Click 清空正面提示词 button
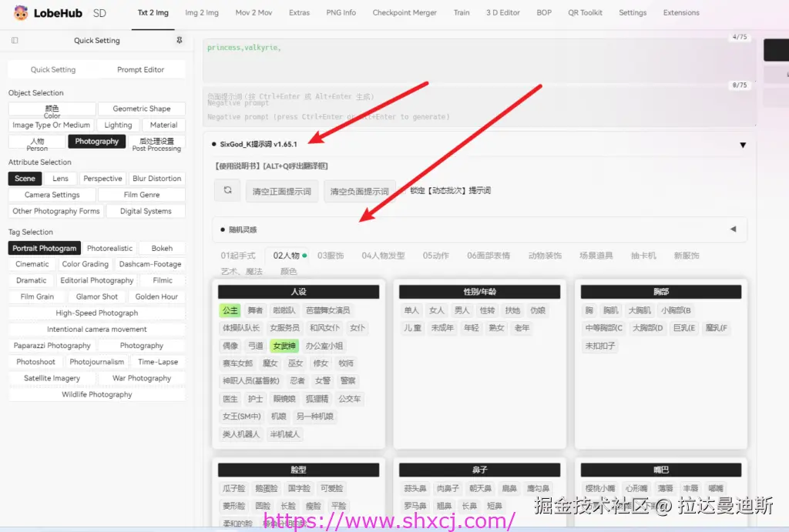The width and height of the screenshot is (789, 532). click(282, 191)
